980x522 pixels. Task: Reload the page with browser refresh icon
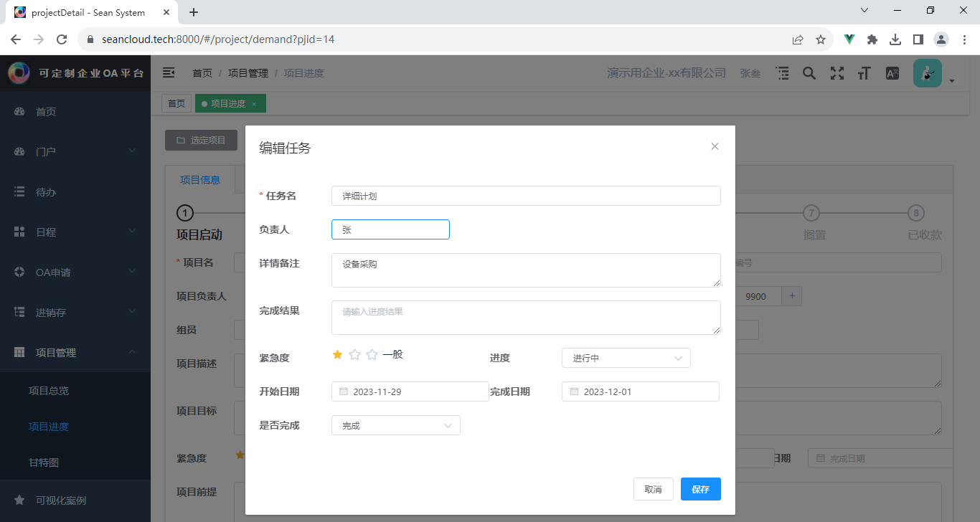click(x=62, y=39)
